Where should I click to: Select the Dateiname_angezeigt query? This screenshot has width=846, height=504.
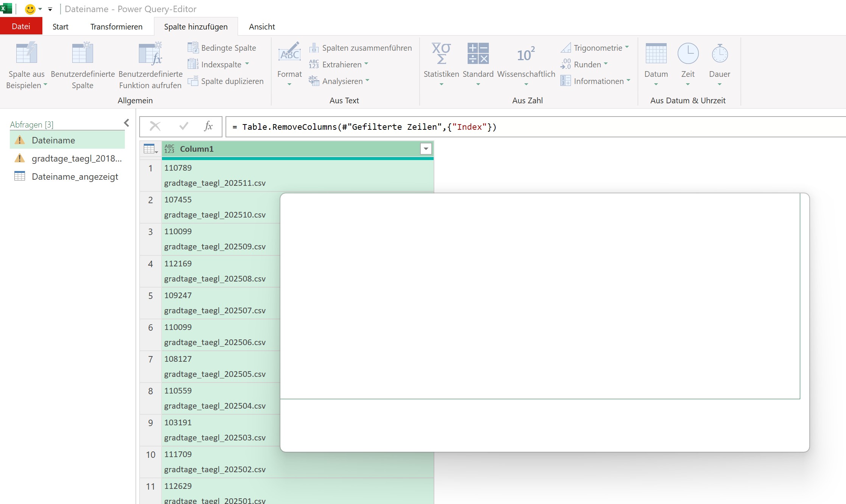pyautogui.click(x=75, y=177)
